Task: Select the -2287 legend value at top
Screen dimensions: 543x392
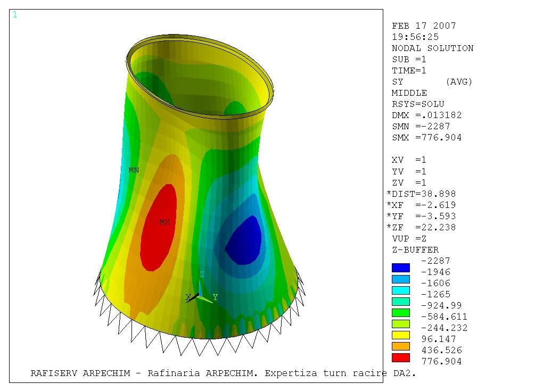Action: (435, 261)
